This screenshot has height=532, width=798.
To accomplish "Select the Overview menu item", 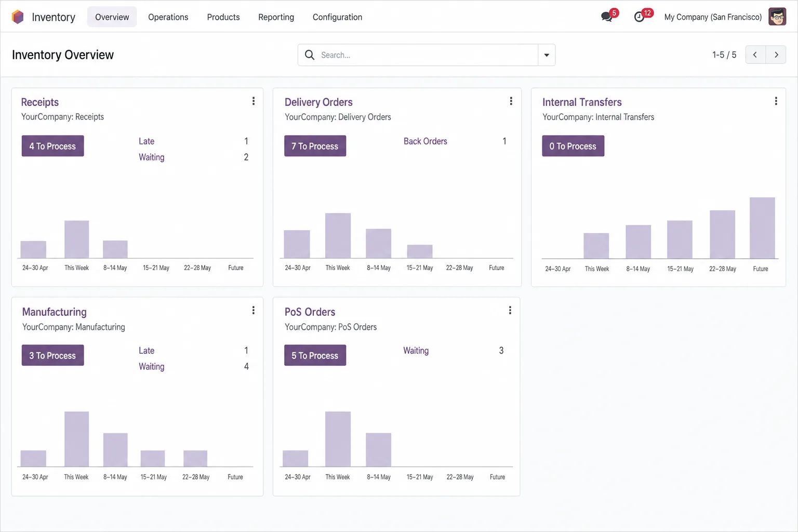I will pyautogui.click(x=112, y=17).
